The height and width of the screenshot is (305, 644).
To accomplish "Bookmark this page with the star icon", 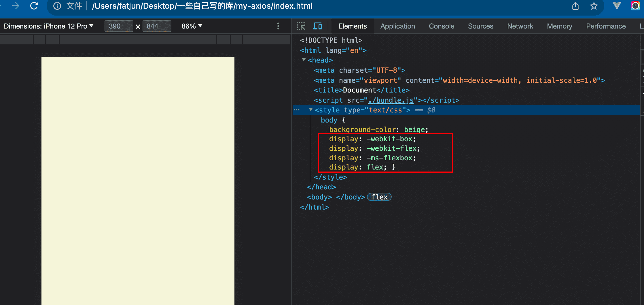I will (x=594, y=6).
